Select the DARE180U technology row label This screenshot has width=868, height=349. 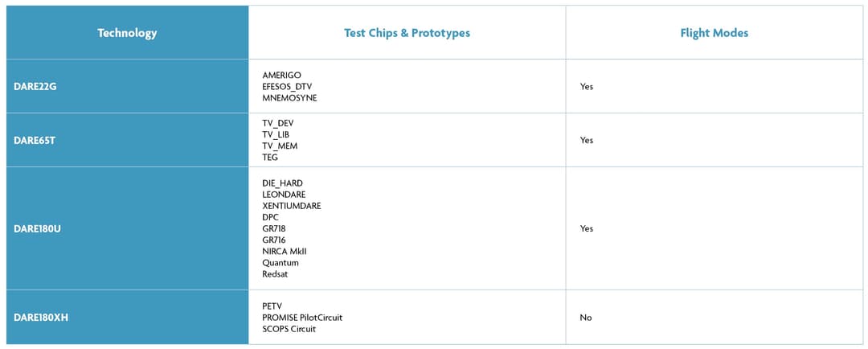pos(38,228)
